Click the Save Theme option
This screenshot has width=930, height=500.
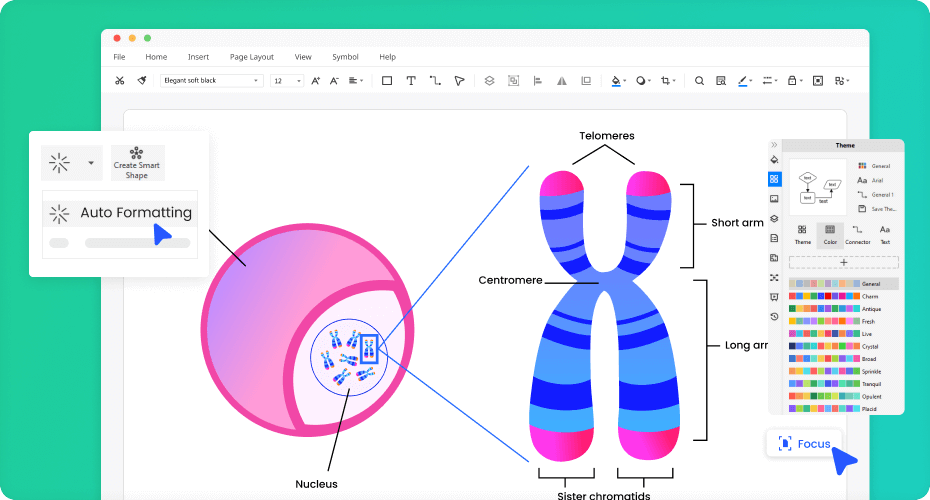coord(877,209)
